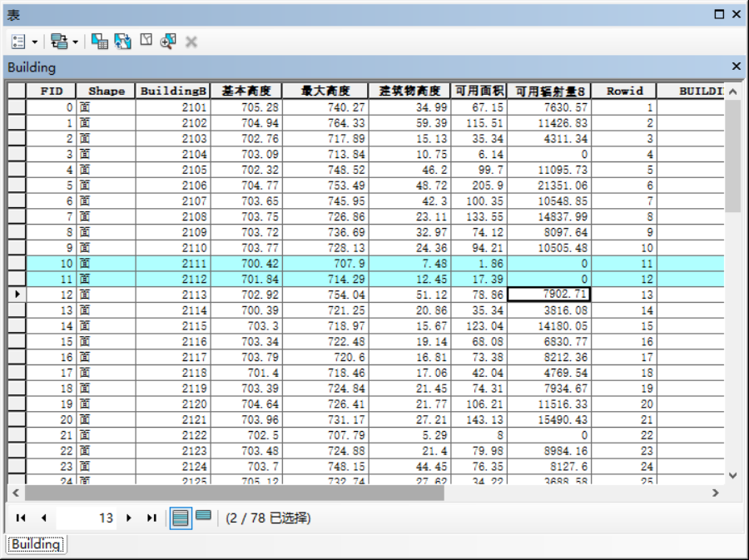749x560 pixels.
Task: Click the cell value 14180.05
Action: pyautogui.click(x=549, y=326)
